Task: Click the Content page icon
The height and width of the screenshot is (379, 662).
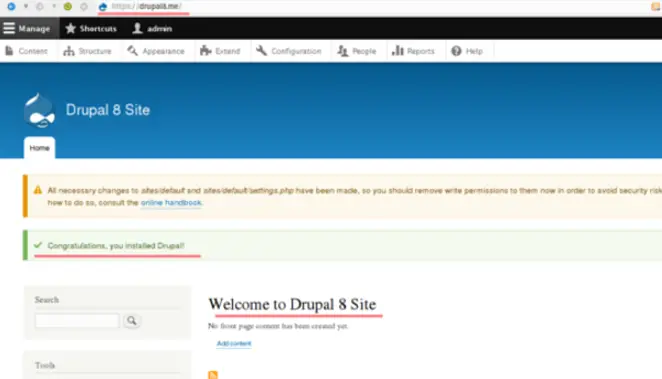Action: [9, 51]
